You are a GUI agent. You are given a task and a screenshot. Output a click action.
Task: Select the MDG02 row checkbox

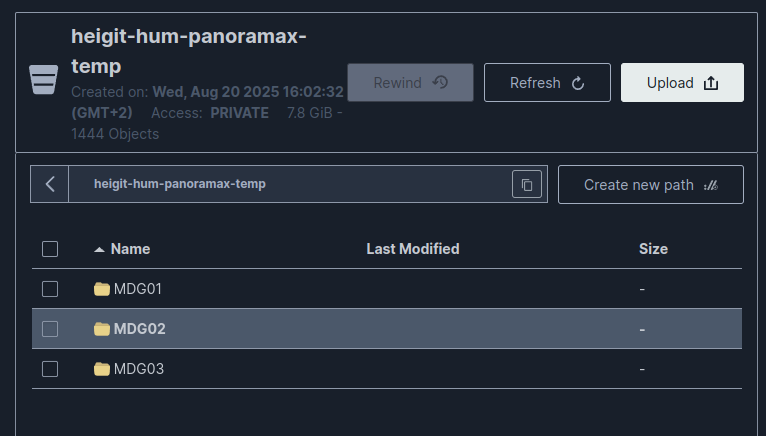[x=50, y=329]
